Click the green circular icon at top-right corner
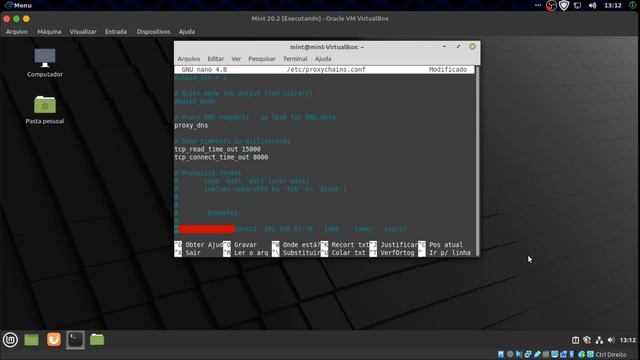The height and width of the screenshot is (360, 640). 633,5
